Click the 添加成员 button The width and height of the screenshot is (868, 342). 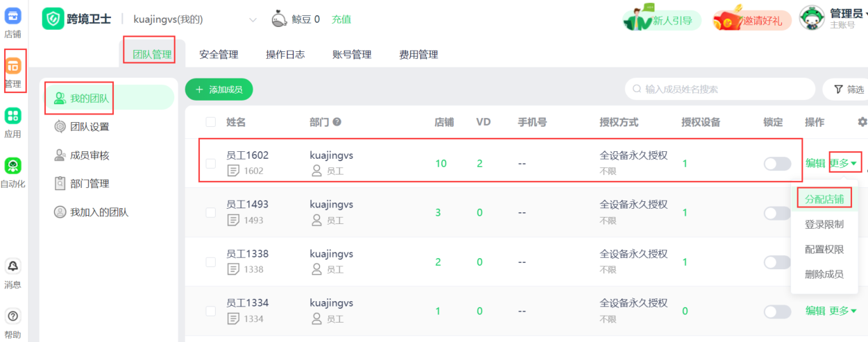point(219,89)
